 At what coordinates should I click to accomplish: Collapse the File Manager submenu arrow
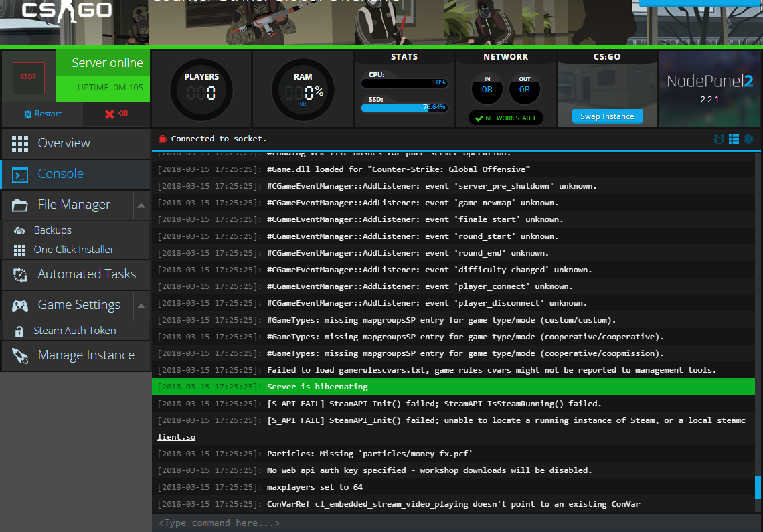pyautogui.click(x=141, y=205)
